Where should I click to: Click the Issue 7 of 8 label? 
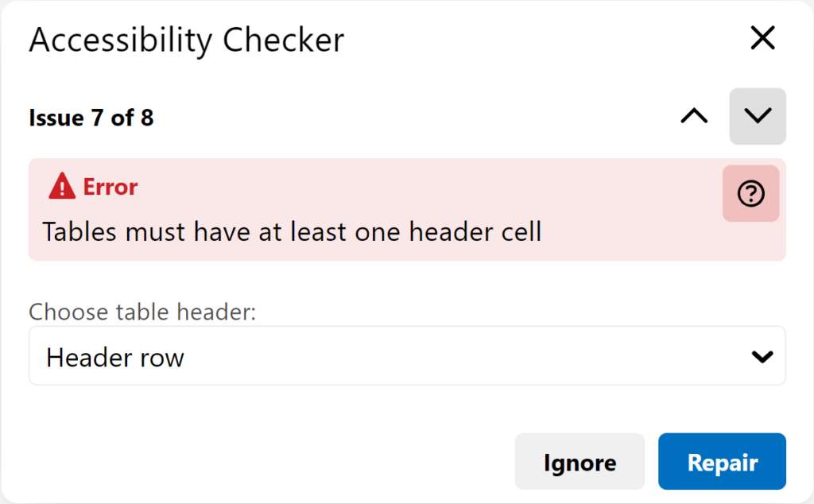(91, 117)
